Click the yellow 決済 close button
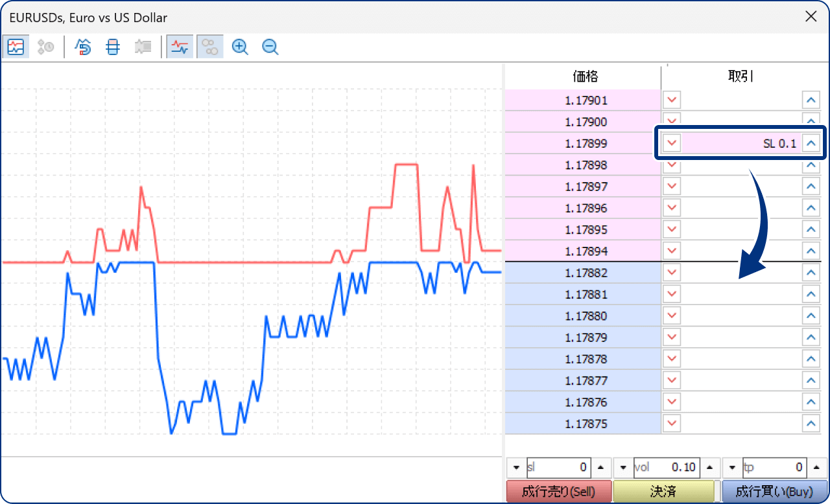The image size is (830, 504). pos(663,492)
